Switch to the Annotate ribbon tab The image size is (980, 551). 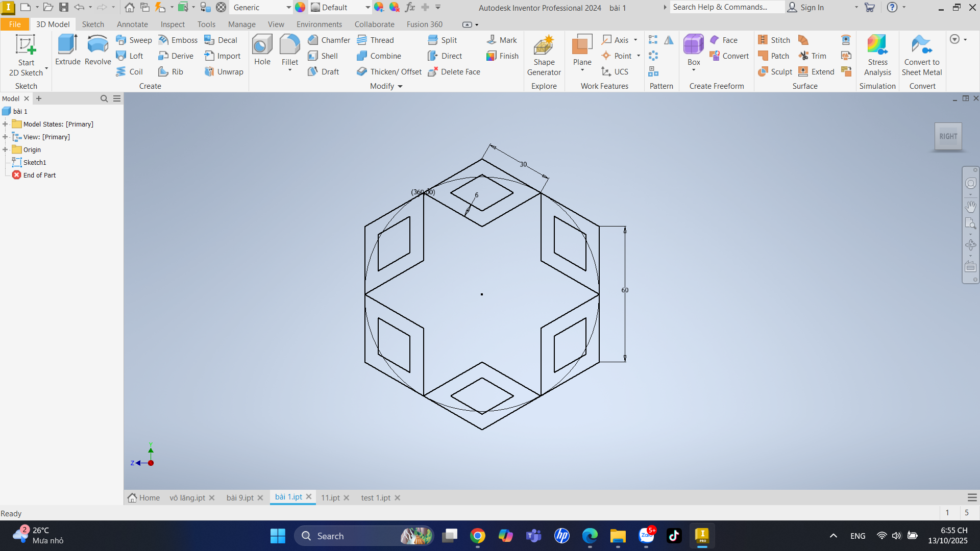point(132,24)
